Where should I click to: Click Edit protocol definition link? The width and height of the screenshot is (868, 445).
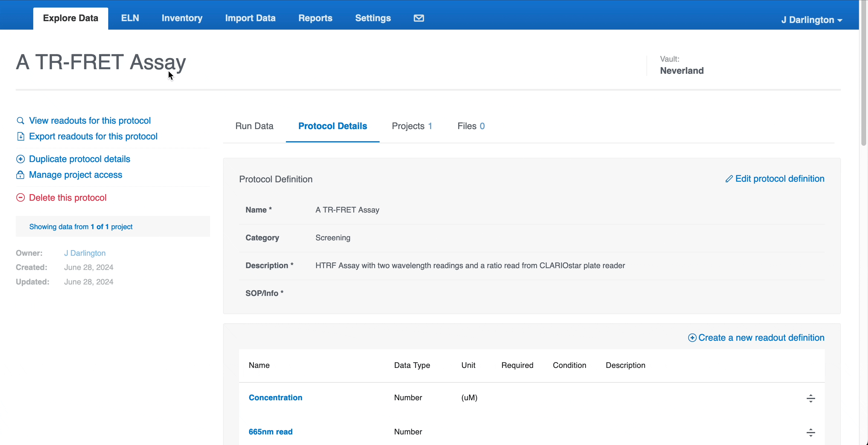[780, 179]
